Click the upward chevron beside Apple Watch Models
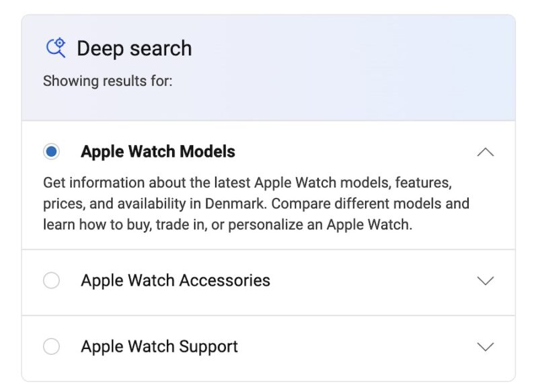 486,152
